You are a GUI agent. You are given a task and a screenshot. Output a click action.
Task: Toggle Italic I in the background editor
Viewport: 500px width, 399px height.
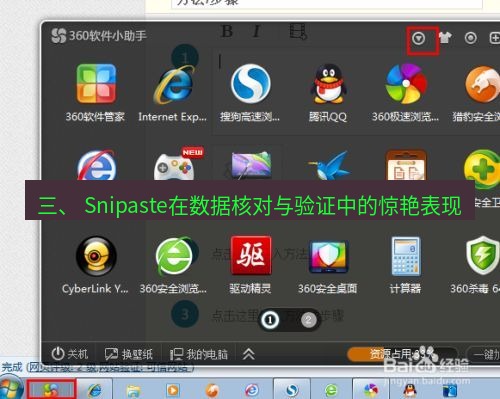coord(256,32)
